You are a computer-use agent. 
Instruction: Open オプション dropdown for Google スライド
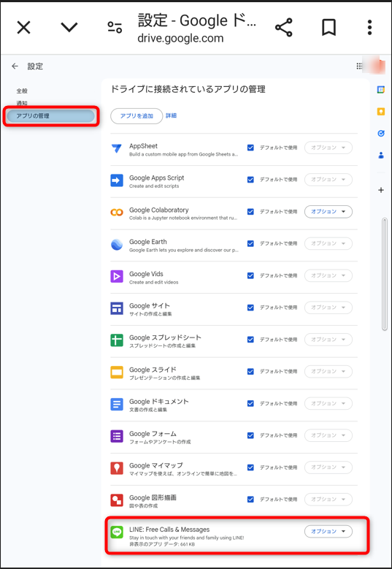click(x=328, y=371)
